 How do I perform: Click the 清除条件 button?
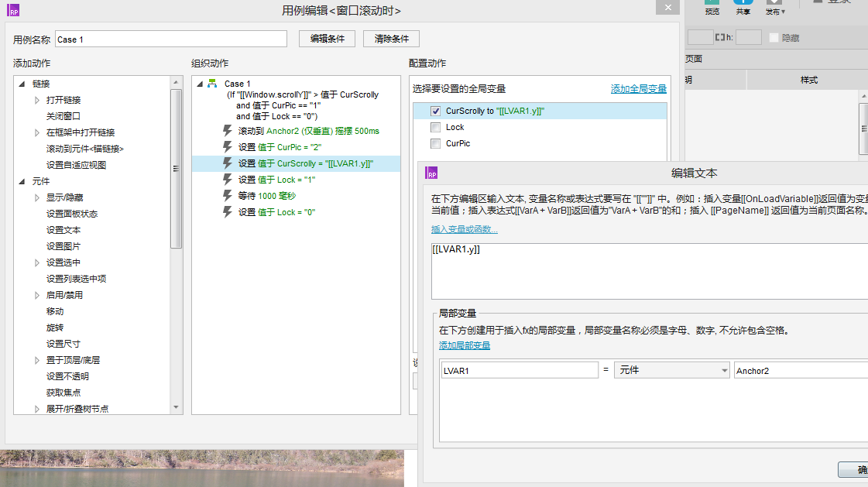coord(391,39)
